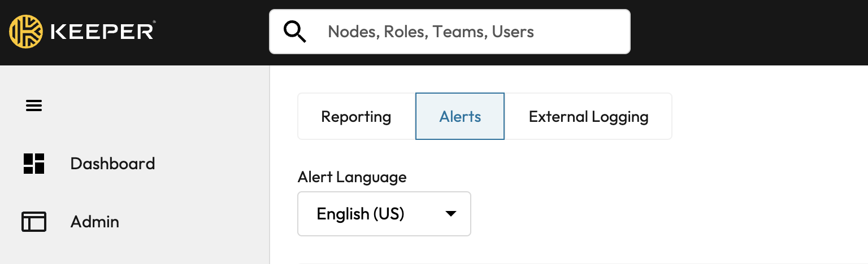Select the Alerts tab
Image resolution: width=868 pixels, height=264 pixels.
pyautogui.click(x=460, y=117)
